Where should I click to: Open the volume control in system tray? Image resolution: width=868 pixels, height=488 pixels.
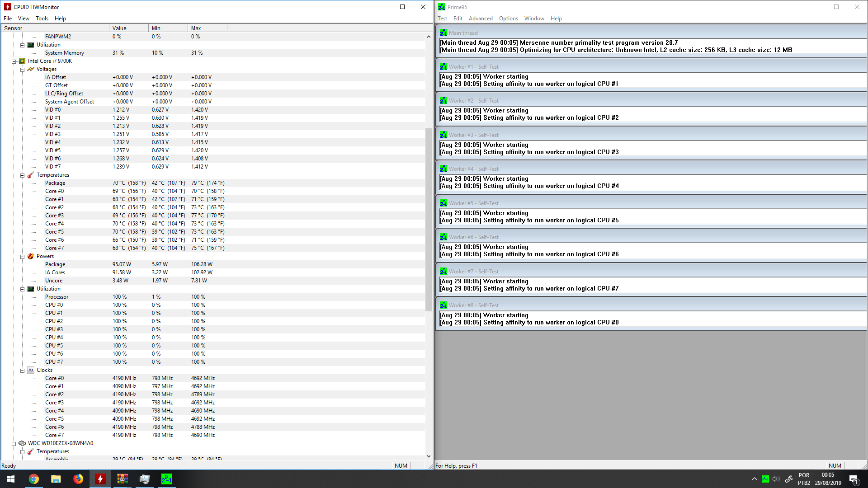(x=776, y=479)
